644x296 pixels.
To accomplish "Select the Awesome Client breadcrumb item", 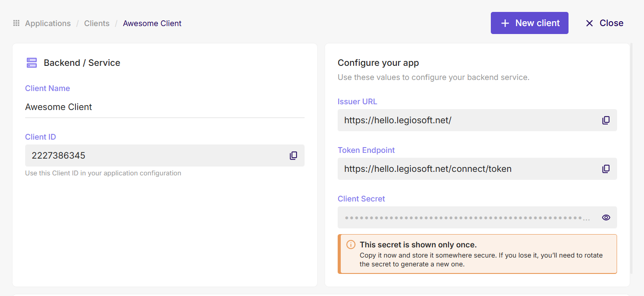I will tap(152, 23).
